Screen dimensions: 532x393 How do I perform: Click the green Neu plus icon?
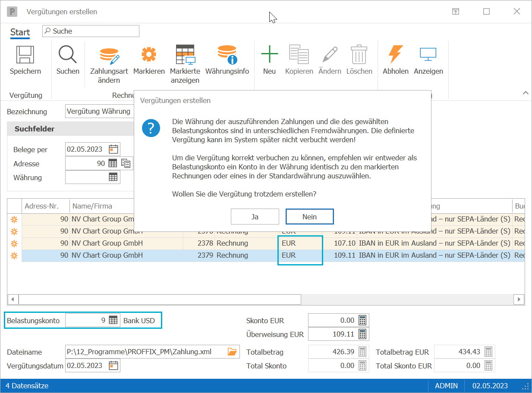coord(269,55)
